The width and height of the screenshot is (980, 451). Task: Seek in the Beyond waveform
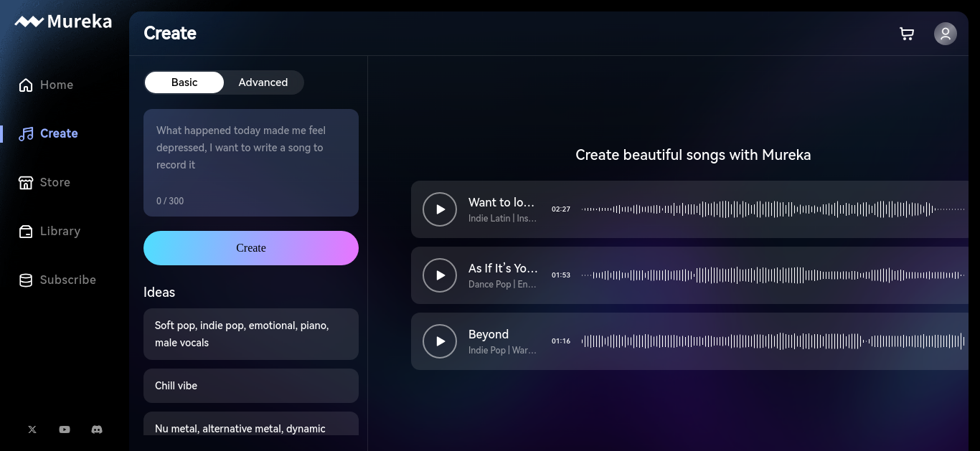pyautogui.click(x=773, y=341)
